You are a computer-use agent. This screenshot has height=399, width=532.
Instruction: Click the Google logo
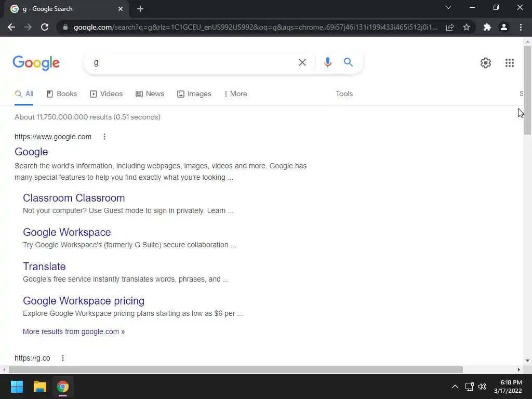(x=36, y=63)
